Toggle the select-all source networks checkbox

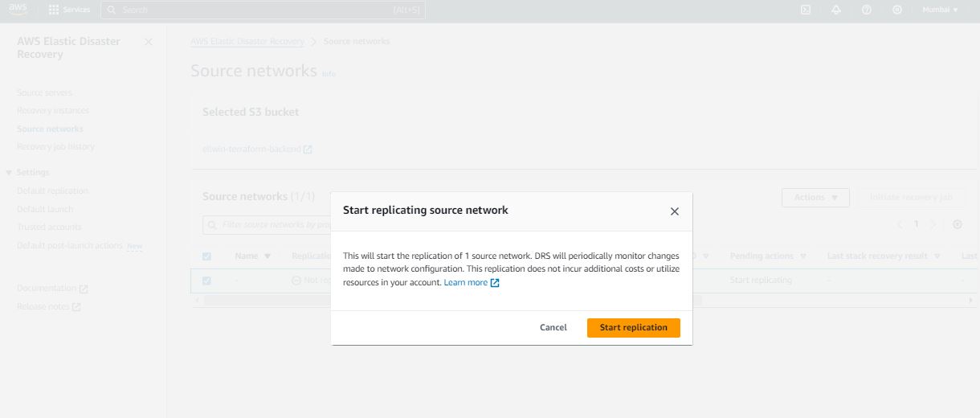pyautogui.click(x=206, y=256)
